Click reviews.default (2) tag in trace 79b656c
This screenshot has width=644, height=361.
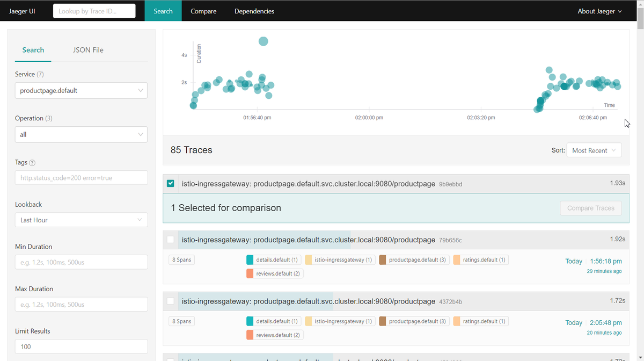tap(275, 273)
